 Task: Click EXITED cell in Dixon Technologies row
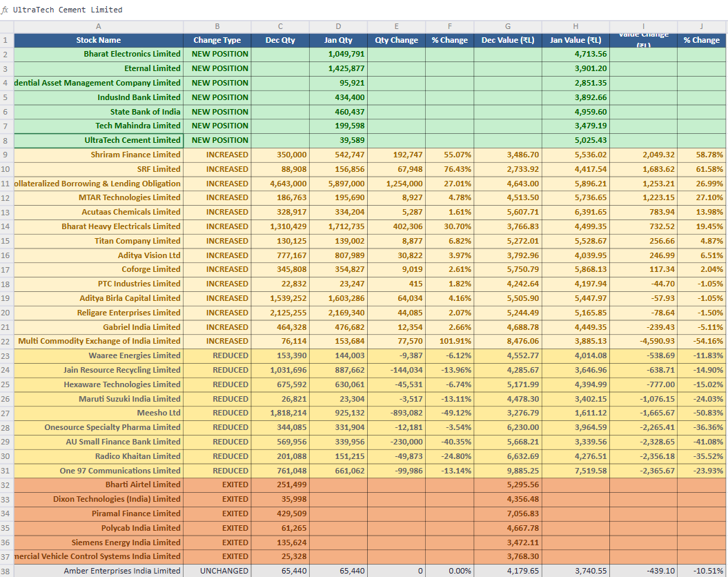click(217, 499)
